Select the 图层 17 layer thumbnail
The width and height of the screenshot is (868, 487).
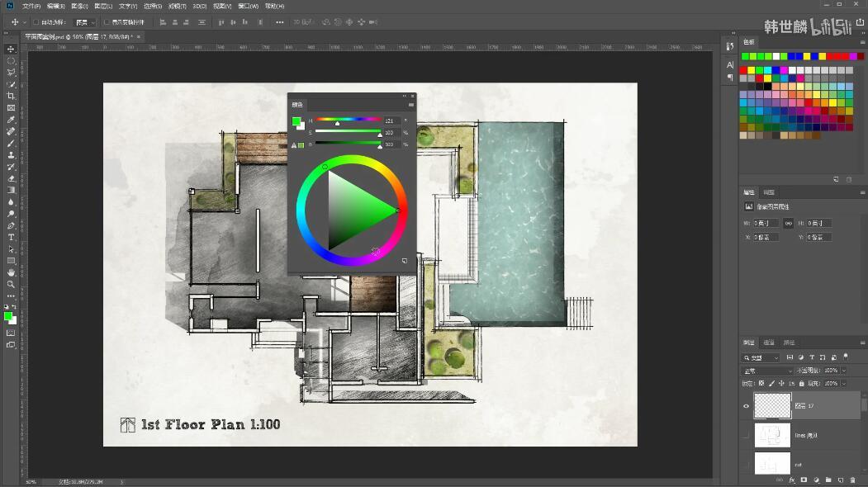[x=772, y=406]
